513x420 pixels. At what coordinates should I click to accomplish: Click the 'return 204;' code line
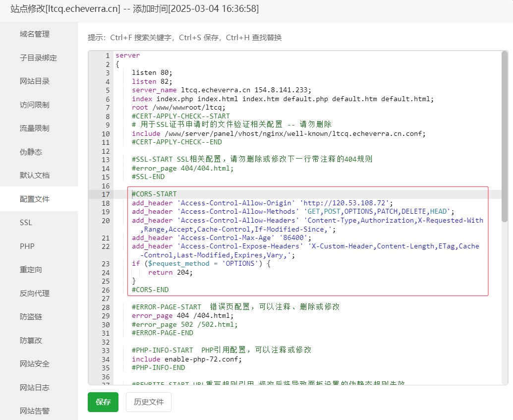point(170,272)
